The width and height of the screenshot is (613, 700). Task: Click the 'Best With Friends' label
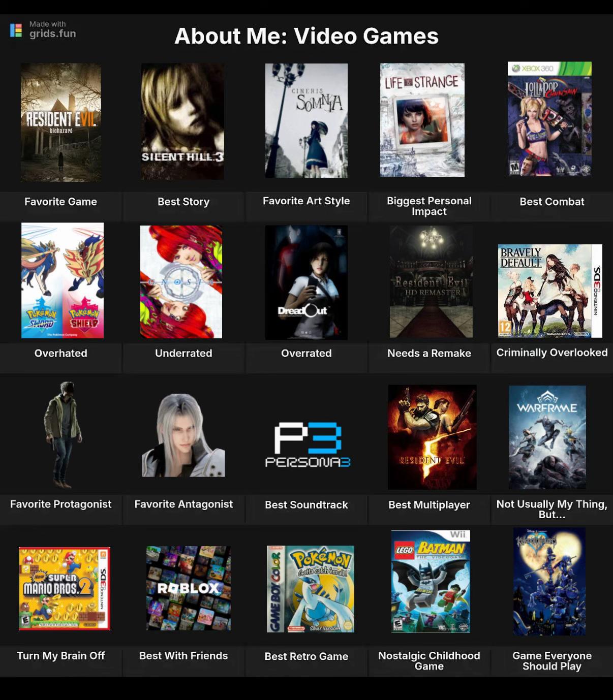pos(183,656)
